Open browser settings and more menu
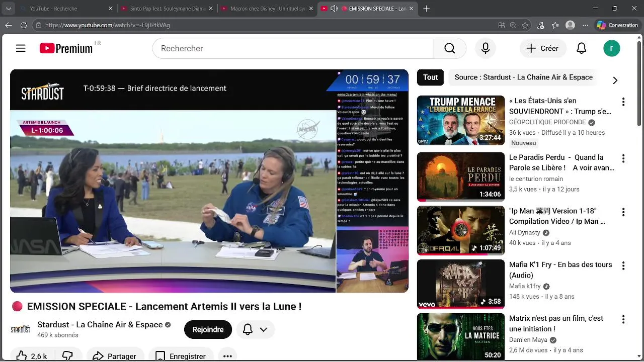Viewport: 644px width, 362px height. pos(584,25)
